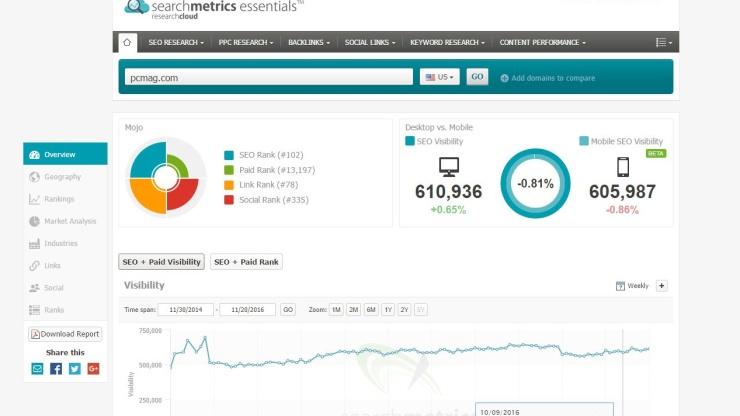Expand the Social Links dropdown menu
The height and width of the screenshot is (416, 740).
point(370,42)
